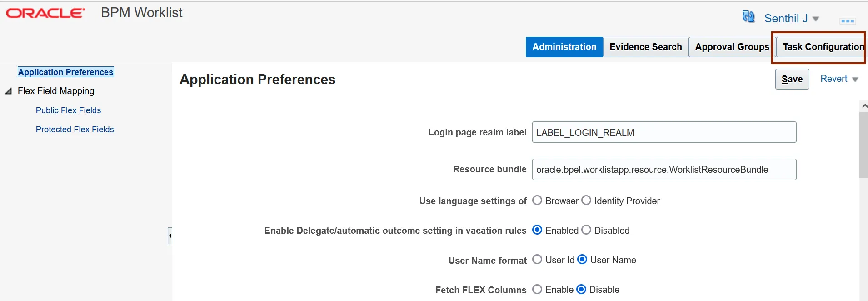The height and width of the screenshot is (301, 868).
Task: Switch to the Task Configuration tab
Action: tap(823, 47)
